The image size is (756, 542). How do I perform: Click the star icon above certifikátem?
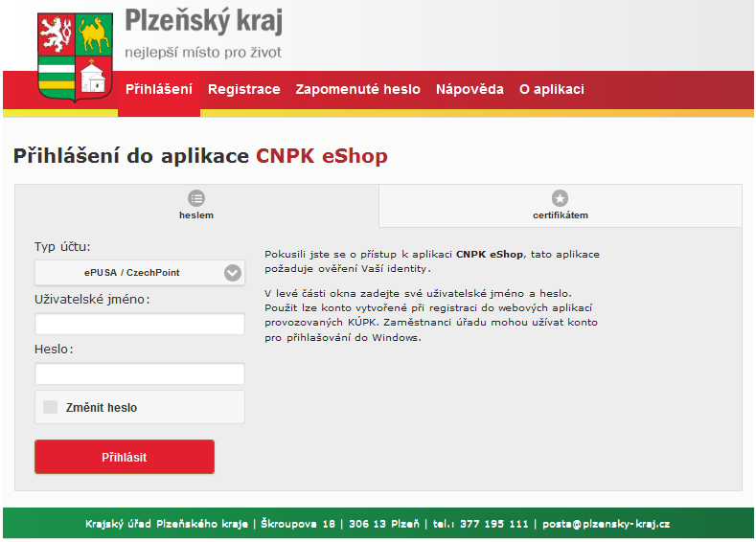click(x=560, y=198)
